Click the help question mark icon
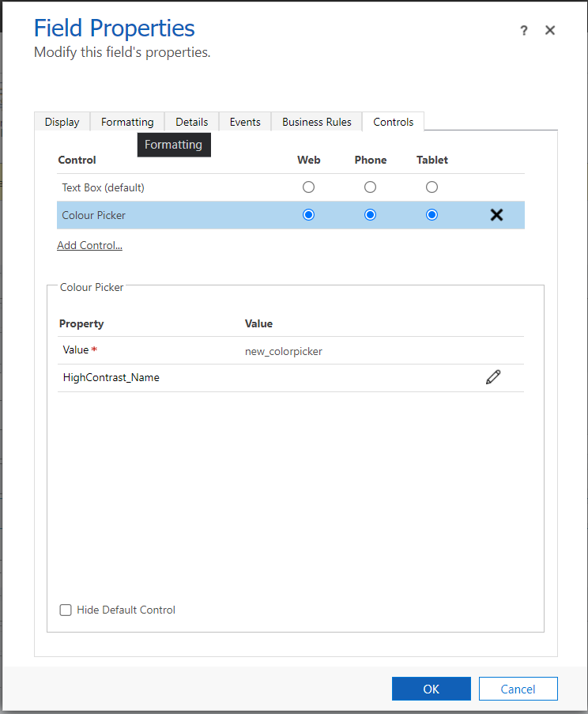 click(x=523, y=30)
